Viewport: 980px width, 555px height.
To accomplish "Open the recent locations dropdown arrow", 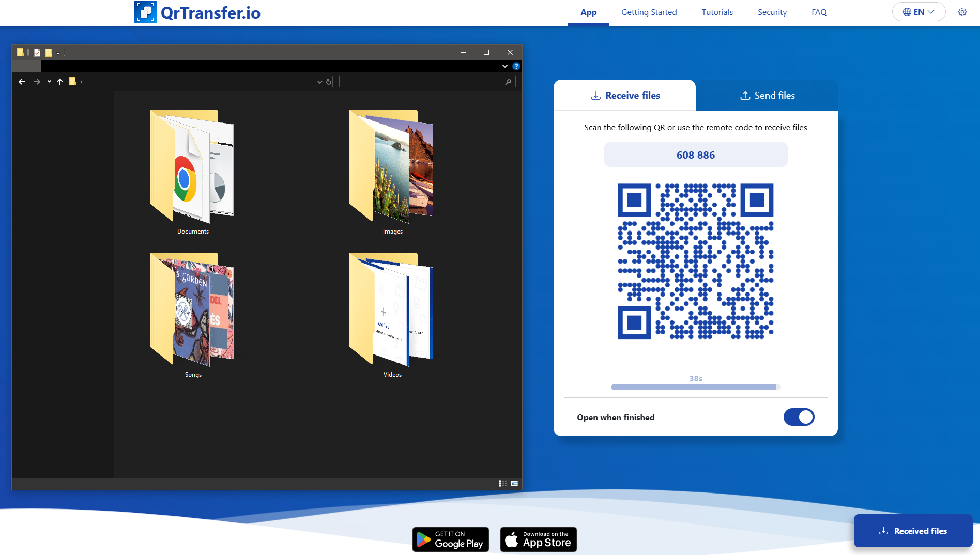I will pos(49,82).
